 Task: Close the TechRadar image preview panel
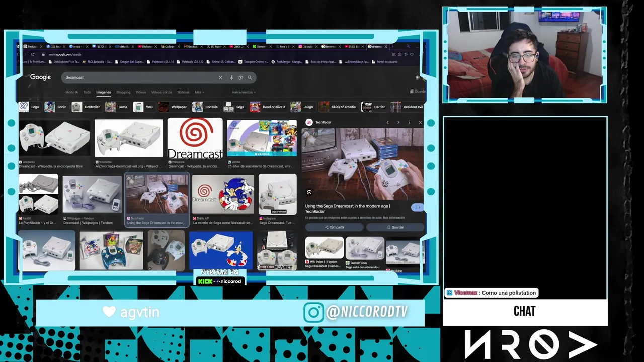[x=420, y=122]
